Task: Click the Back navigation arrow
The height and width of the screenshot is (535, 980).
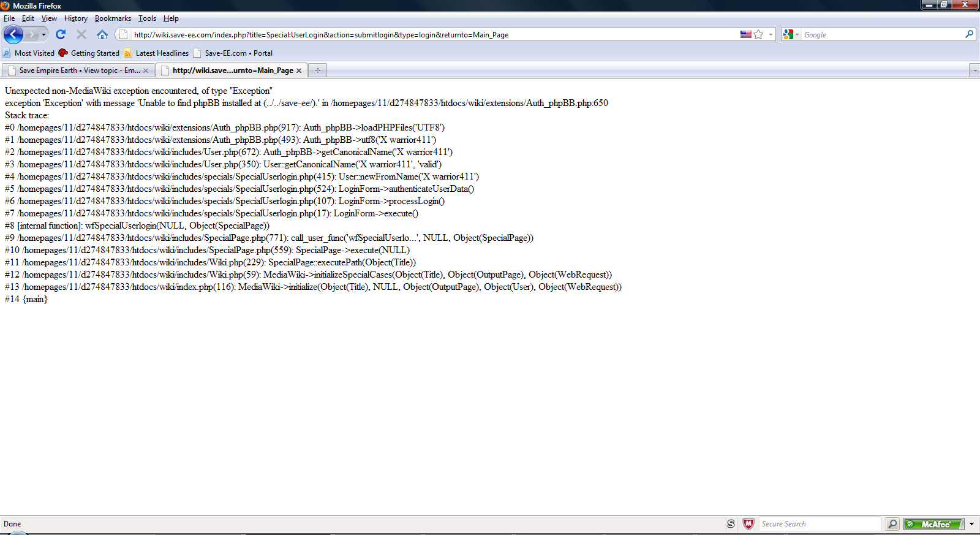Action: [13, 34]
